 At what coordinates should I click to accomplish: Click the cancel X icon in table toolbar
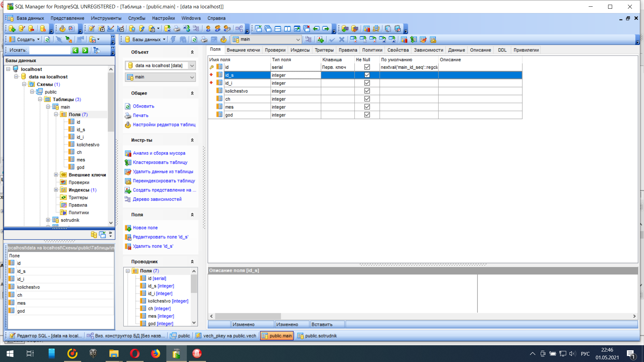coord(342,40)
